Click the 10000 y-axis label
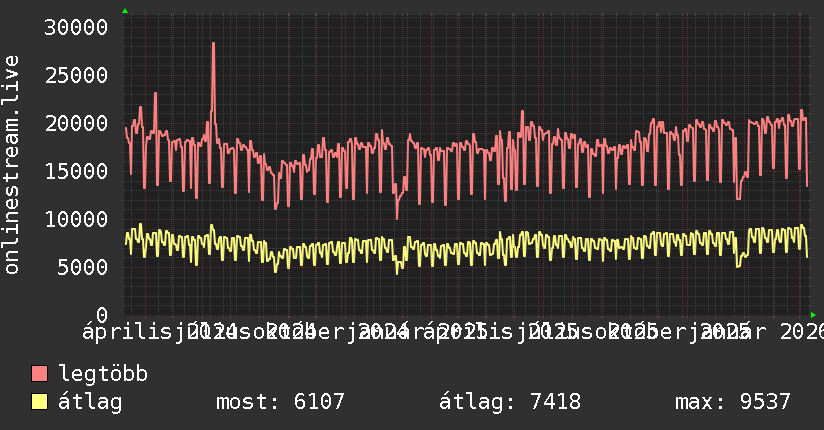Image resolution: width=824 pixels, height=430 pixels. click(x=76, y=219)
